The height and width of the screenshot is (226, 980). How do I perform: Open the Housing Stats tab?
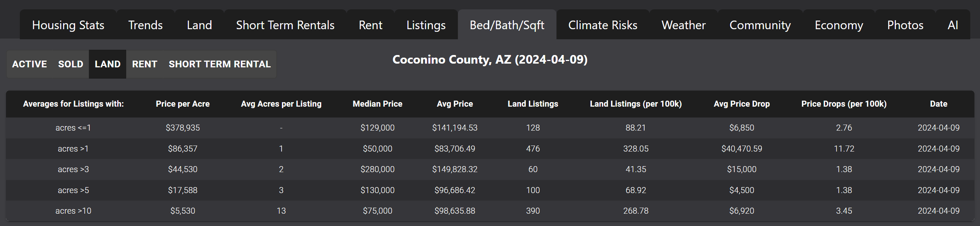[x=68, y=25]
